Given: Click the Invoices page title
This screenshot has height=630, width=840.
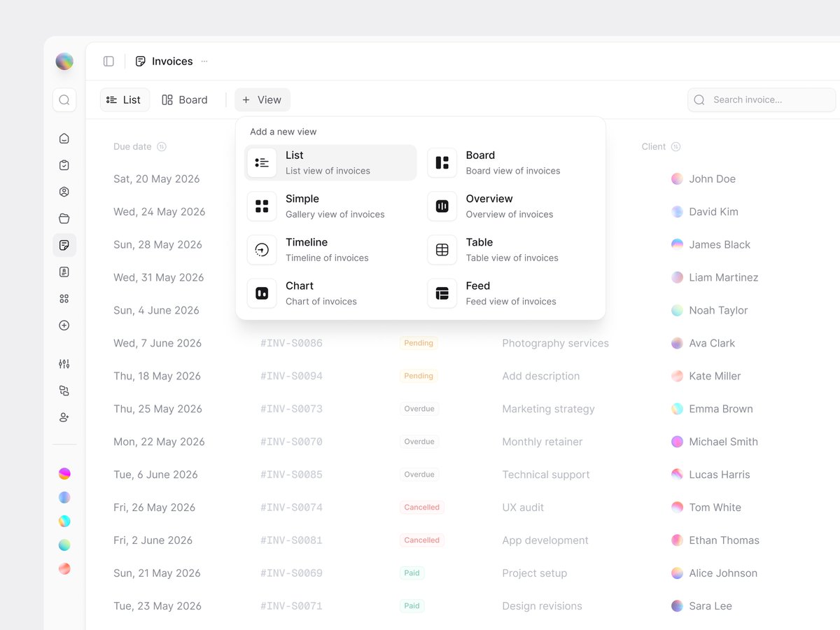Looking at the screenshot, I should point(172,62).
